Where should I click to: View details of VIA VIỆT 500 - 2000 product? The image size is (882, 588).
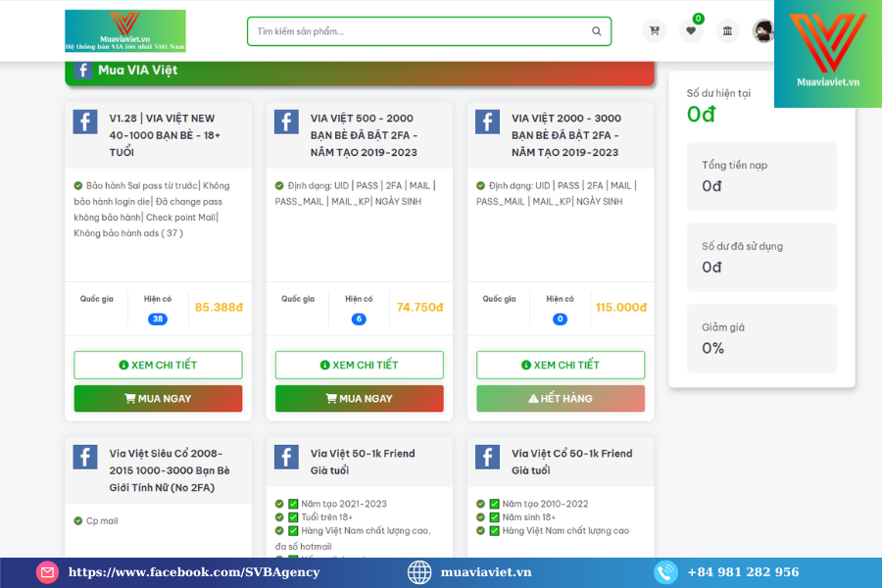pos(360,366)
